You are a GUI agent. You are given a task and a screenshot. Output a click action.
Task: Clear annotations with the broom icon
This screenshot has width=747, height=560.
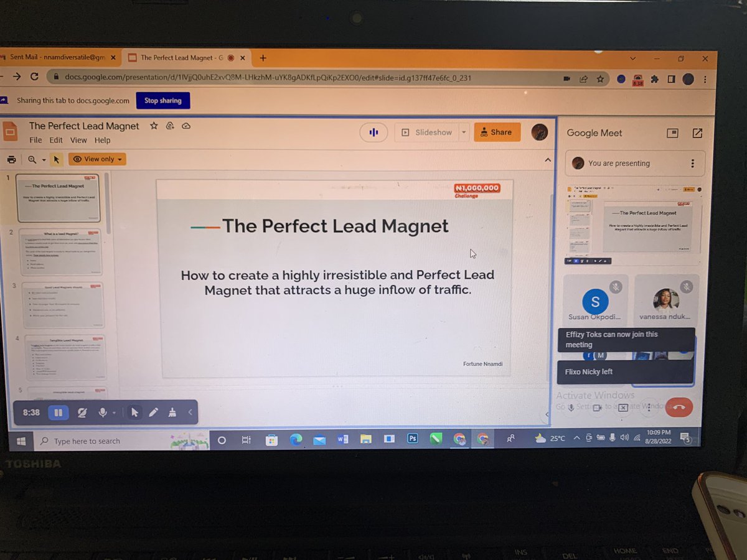click(x=172, y=412)
